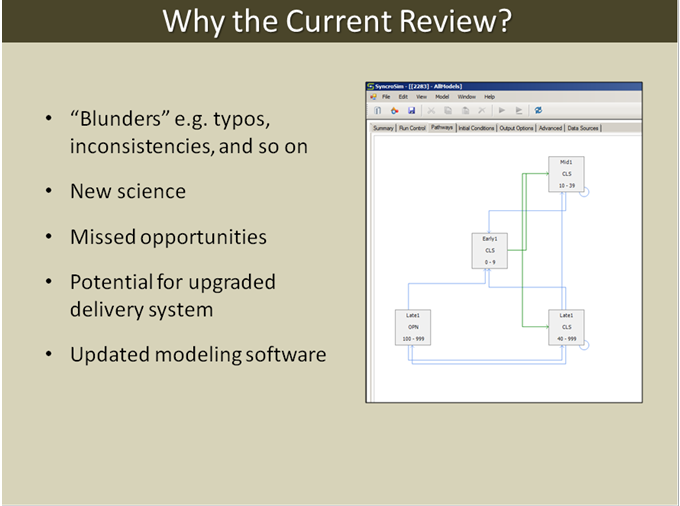This screenshot has width=680, height=506.
Task: Open the View menu
Action: point(422,97)
